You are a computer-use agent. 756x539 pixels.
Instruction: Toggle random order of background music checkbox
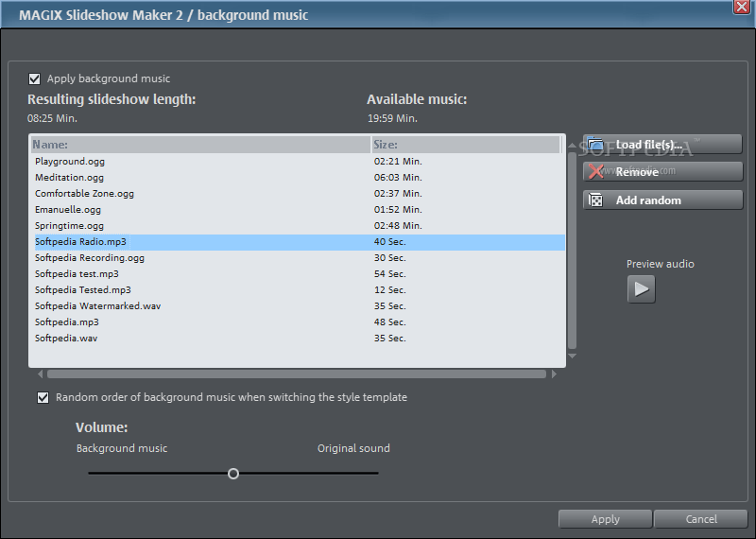click(x=43, y=397)
